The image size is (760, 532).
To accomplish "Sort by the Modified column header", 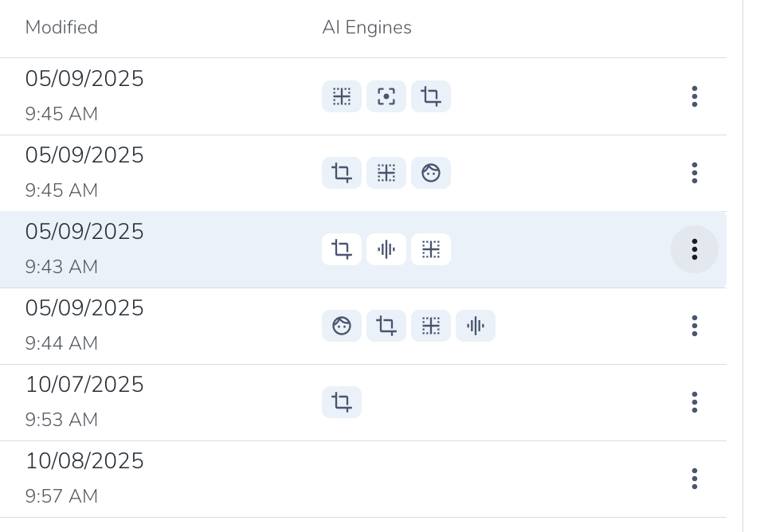I will (61, 28).
